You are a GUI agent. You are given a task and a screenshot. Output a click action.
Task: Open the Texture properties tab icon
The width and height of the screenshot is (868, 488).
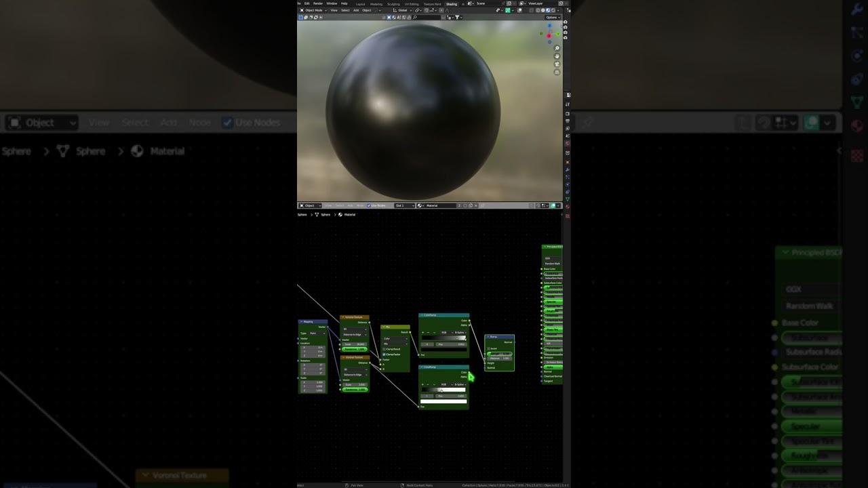568,216
